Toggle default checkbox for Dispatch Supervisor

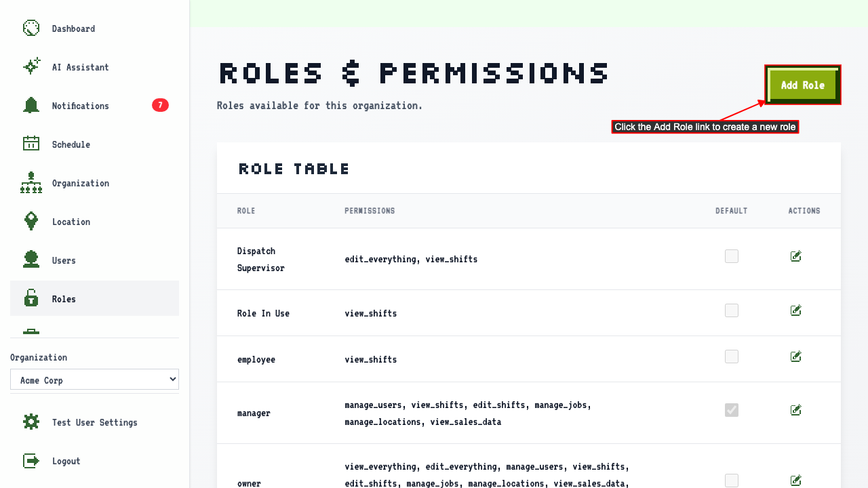(x=732, y=256)
